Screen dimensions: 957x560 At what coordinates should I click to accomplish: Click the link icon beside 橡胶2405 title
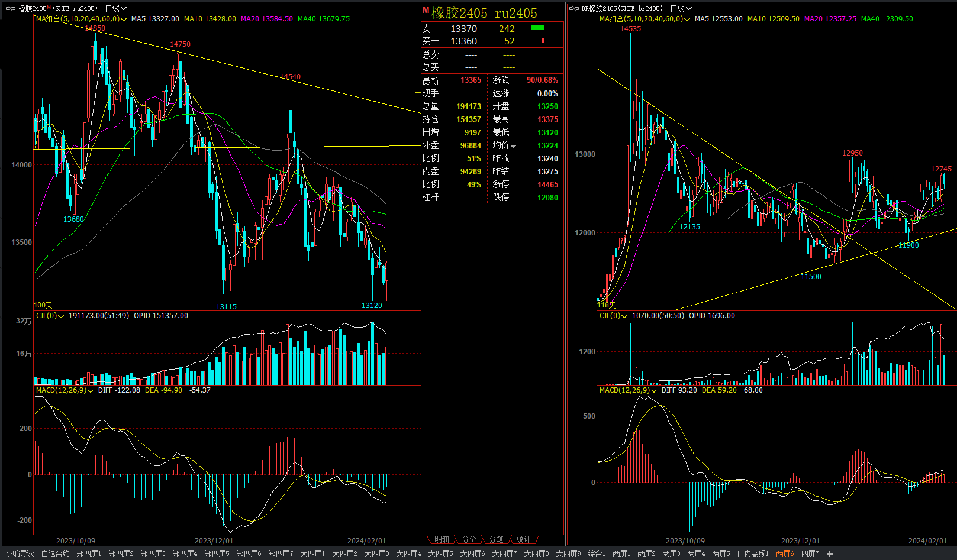[11, 8]
